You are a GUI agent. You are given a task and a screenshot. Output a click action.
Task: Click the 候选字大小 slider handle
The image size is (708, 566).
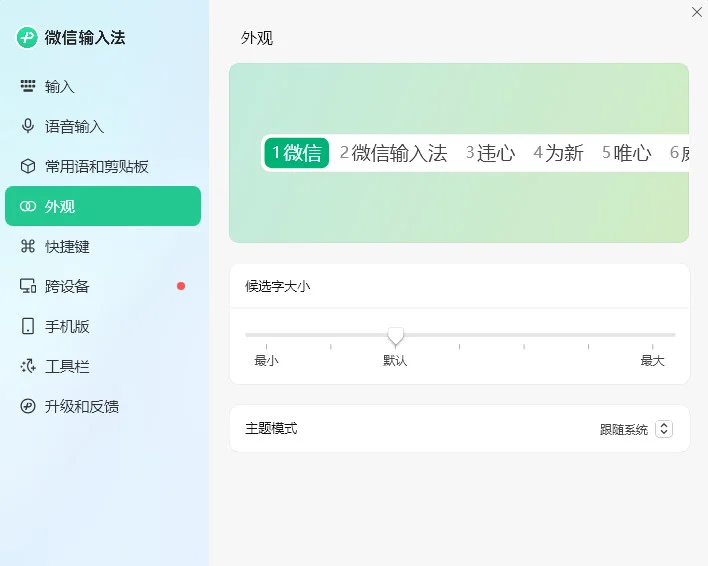coord(396,336)
